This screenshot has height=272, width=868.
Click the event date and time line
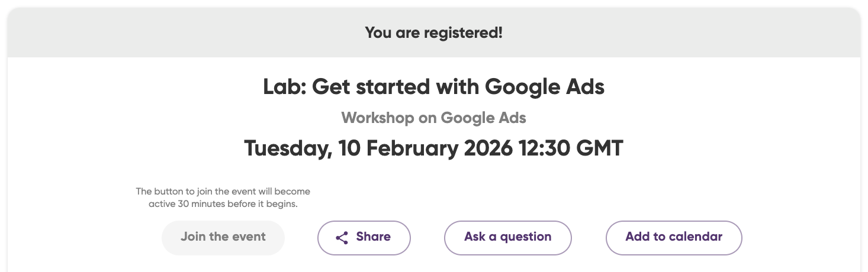433,148
